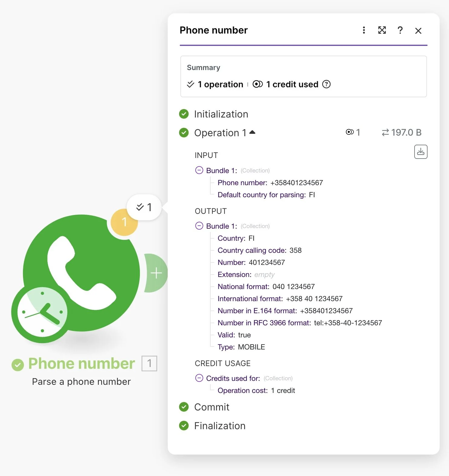
Task: Click the question mark help icon in the header
Action: (x=400, y=31)
